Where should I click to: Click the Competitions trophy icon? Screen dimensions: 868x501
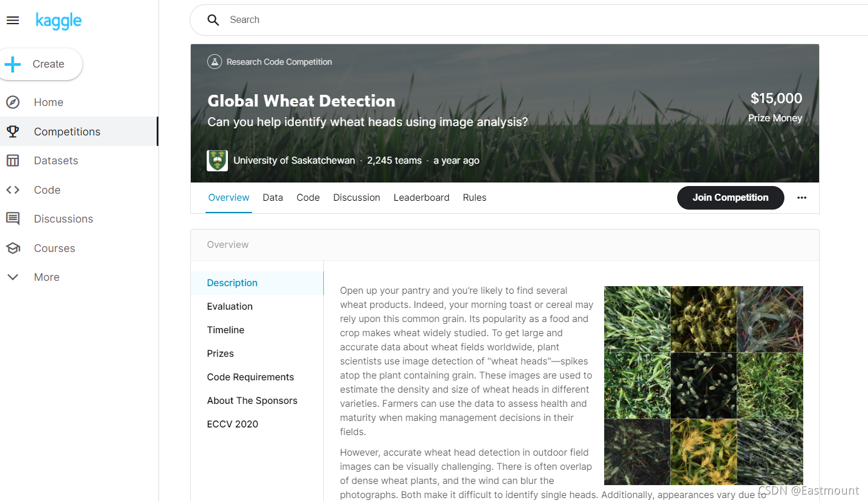point(13,131)
